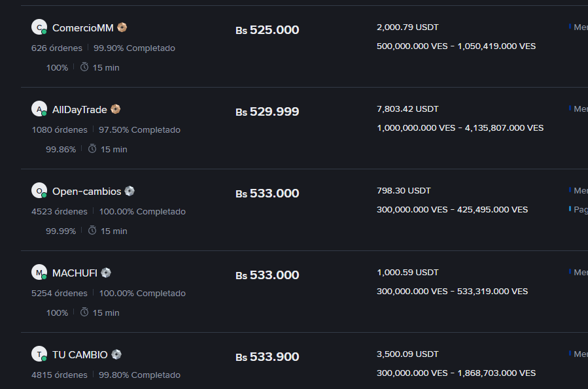Click TU CAMBIO's round profile avatar

[x=39, y=354]
